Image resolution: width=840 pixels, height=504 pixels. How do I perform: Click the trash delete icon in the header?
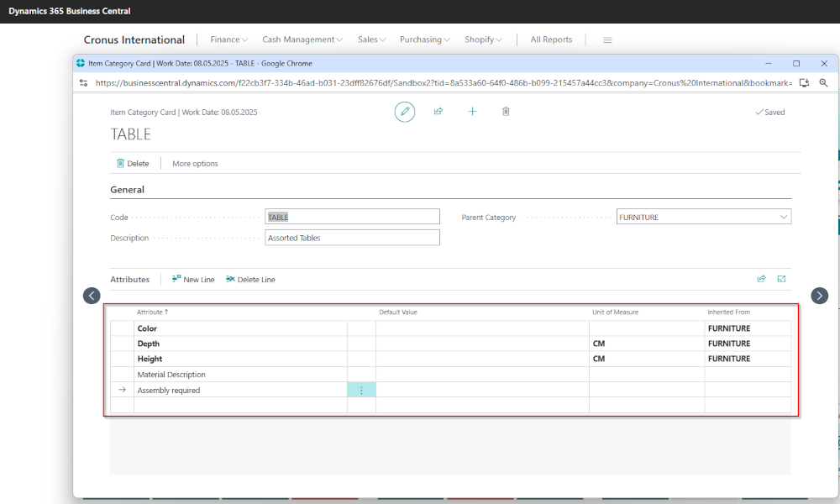click(x=506, y=111)
